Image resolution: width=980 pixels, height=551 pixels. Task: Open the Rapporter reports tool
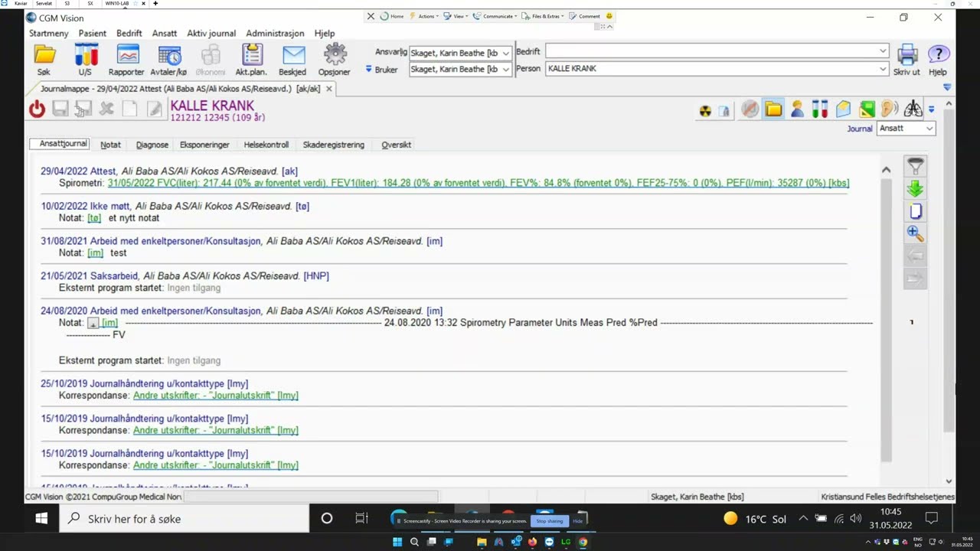pos(126,60)
